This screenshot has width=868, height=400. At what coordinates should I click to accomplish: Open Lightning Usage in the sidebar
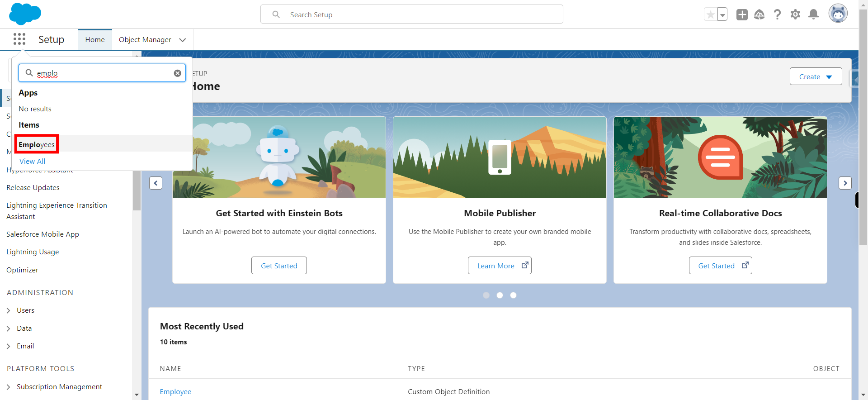(33, 252)
